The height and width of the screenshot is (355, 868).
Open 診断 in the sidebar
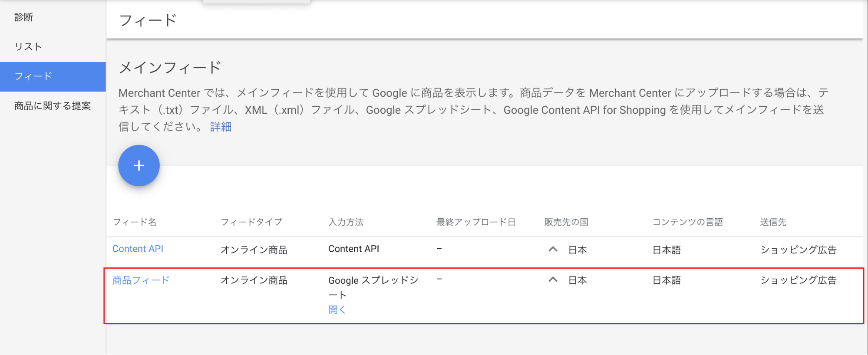pyautogui.click(x=24, y=17)
